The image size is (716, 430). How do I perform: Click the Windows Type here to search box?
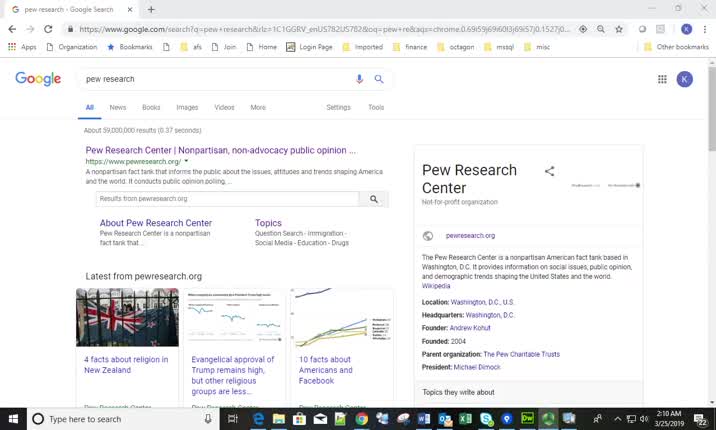coord(123,419)
